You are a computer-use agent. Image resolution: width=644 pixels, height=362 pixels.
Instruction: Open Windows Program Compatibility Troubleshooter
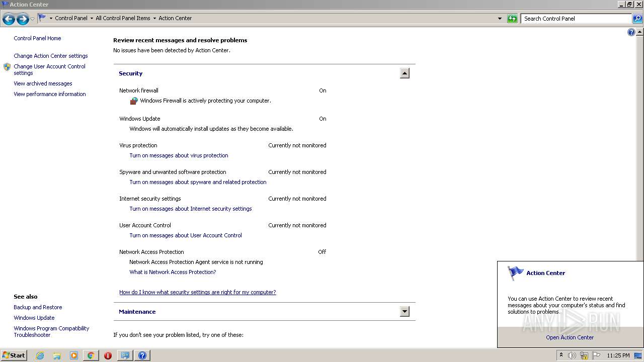click(x=51, y=331)
